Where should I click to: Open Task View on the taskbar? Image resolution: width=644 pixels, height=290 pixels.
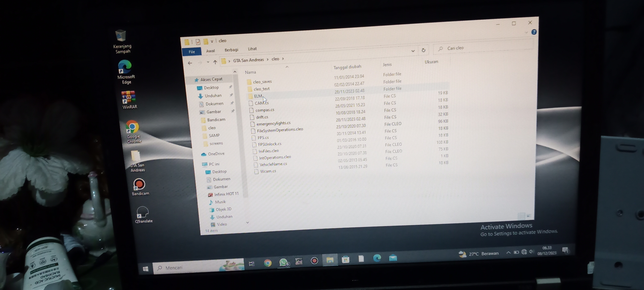pyautogui.click(x=252, y=264)
